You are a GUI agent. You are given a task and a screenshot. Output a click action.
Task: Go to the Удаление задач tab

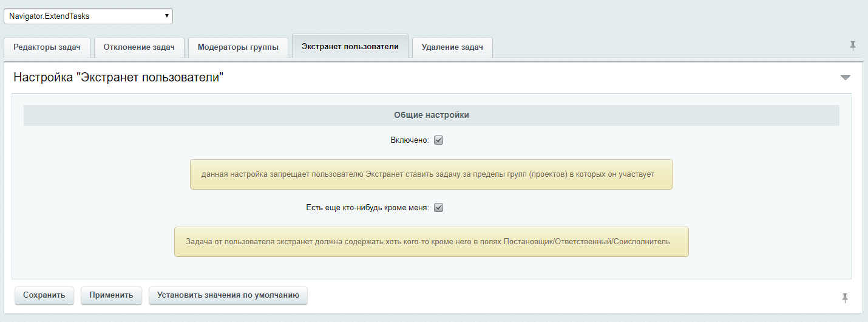pos(452,47)
